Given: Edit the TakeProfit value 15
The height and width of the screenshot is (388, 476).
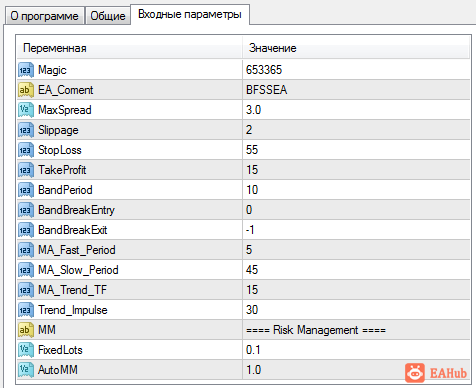Looking at the screenshot, I should pyautogui.click(x=356, y=170).
